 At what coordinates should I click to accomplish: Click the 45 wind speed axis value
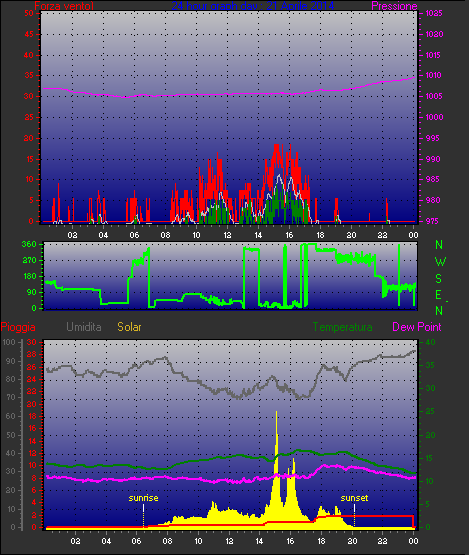[29, 34]
